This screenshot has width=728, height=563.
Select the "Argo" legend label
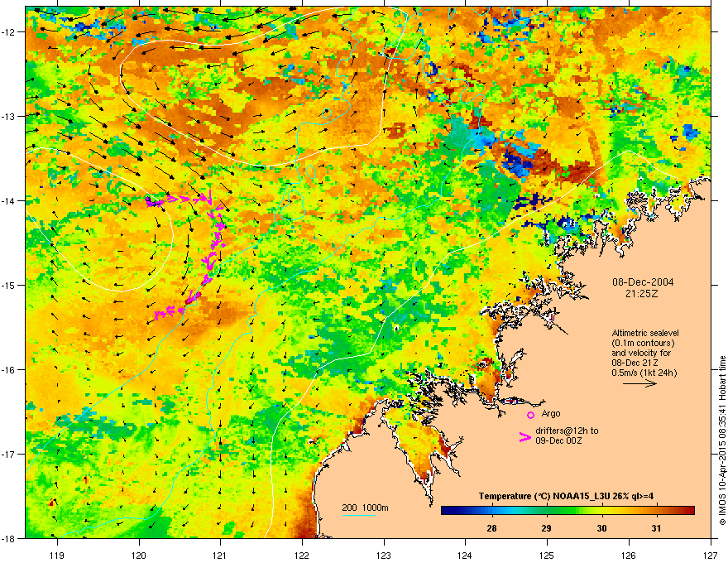(551, 413)
